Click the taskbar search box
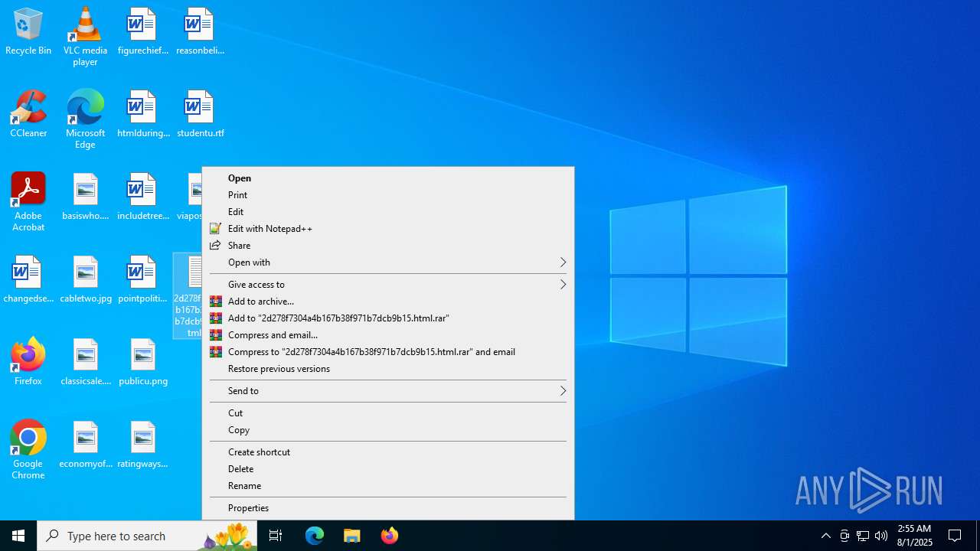Image resolution: width=980 pixels, height=551 pixels. (147, 536)
